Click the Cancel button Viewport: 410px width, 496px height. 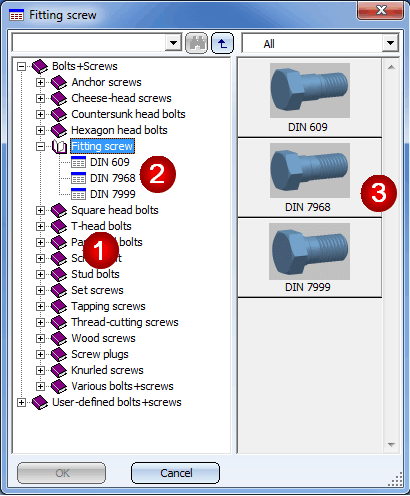(176, 473)
